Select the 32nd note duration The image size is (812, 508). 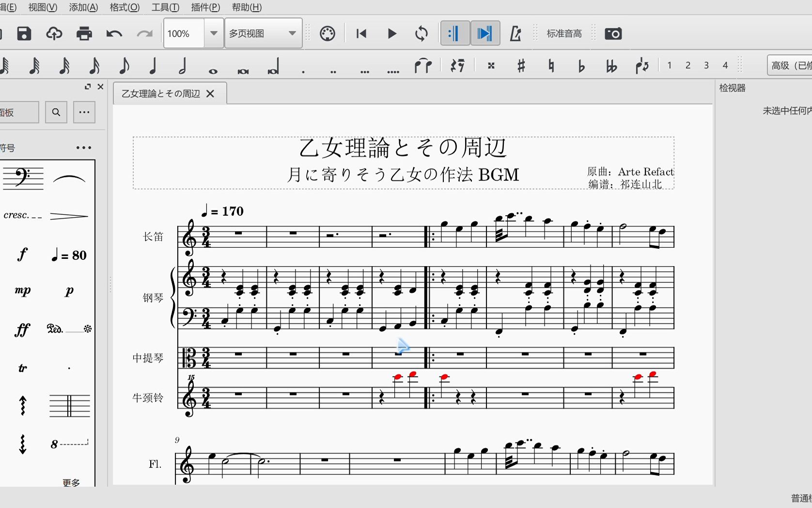click(x=64, y=65)
